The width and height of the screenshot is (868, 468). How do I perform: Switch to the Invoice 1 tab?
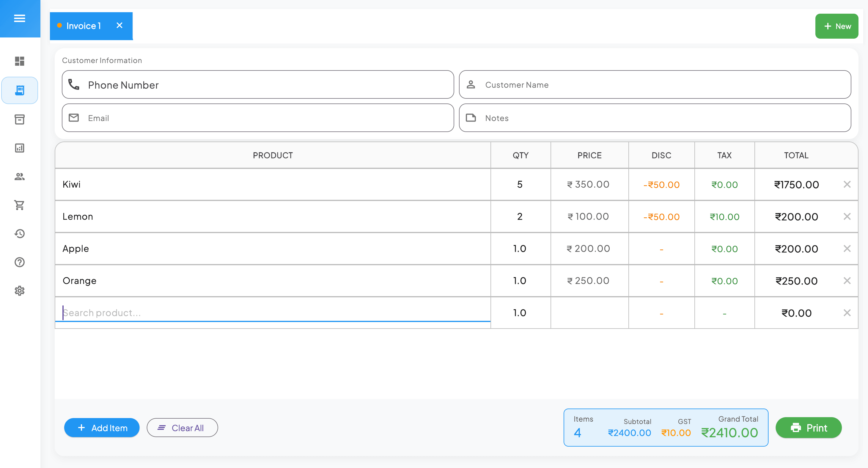tap(84, 26)
